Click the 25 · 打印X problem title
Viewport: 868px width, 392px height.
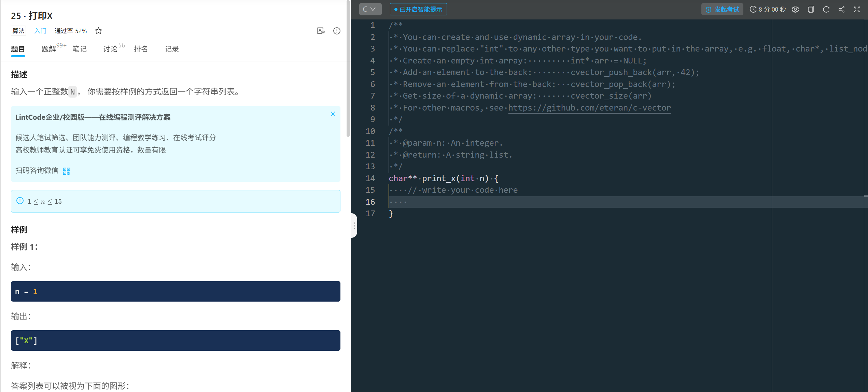coord(32,16)
